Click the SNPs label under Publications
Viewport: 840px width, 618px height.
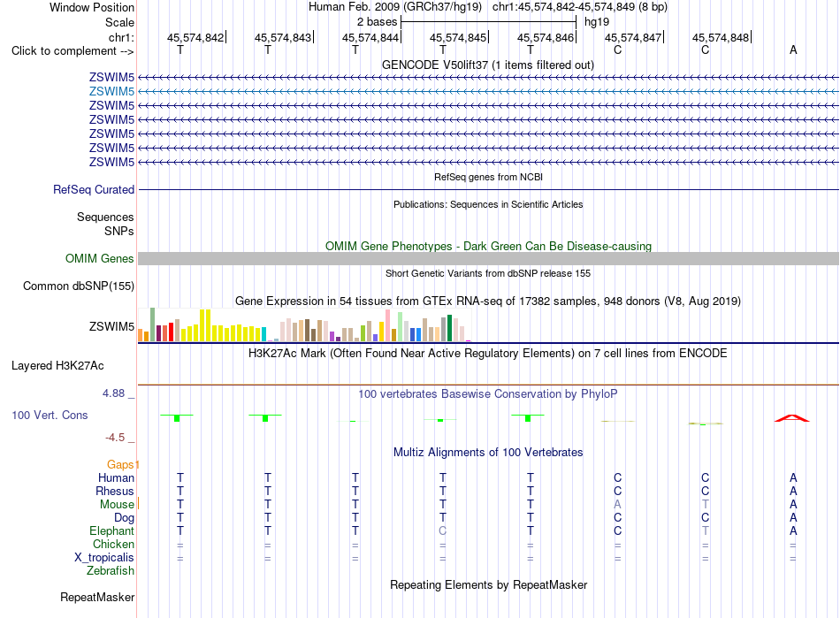tap(119, 231)
